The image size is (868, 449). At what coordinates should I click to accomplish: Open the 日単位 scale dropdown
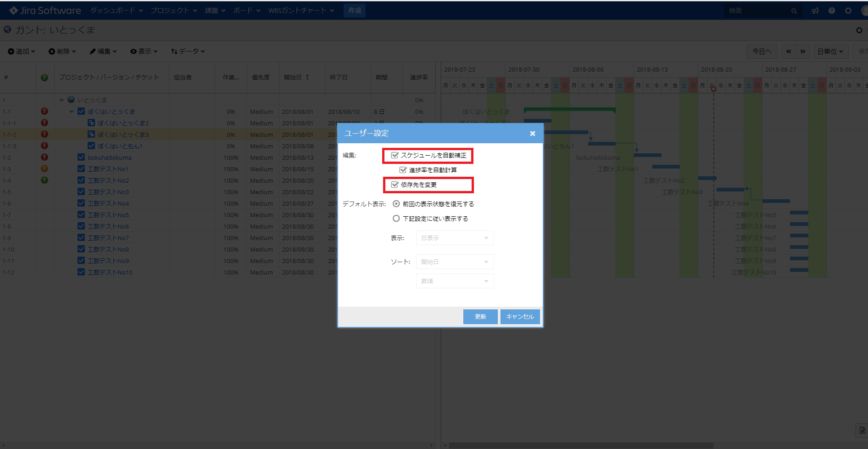pos(830,51)
